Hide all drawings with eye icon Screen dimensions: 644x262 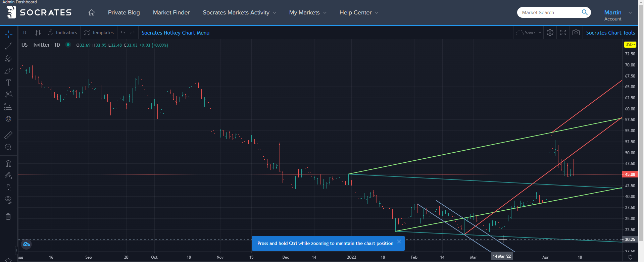tap(8, 200)
